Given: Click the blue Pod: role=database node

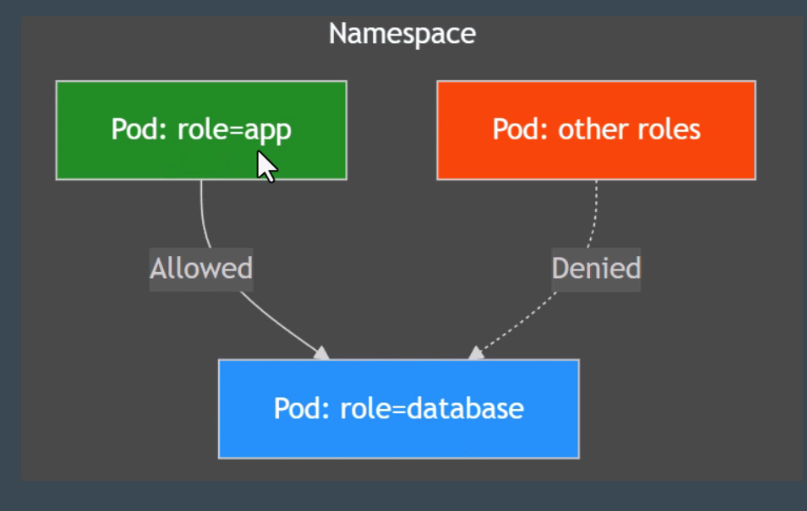Looking at the screenshot, I should point(398,408).
